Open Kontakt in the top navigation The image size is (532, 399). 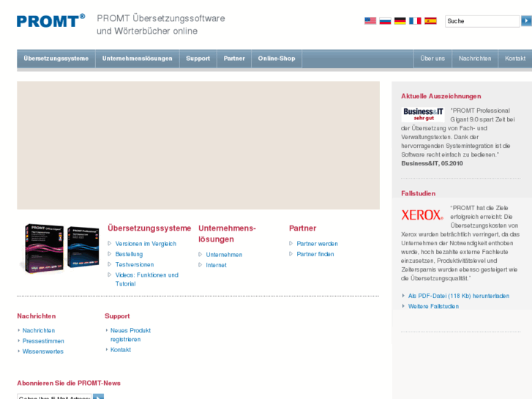point(515,59)
